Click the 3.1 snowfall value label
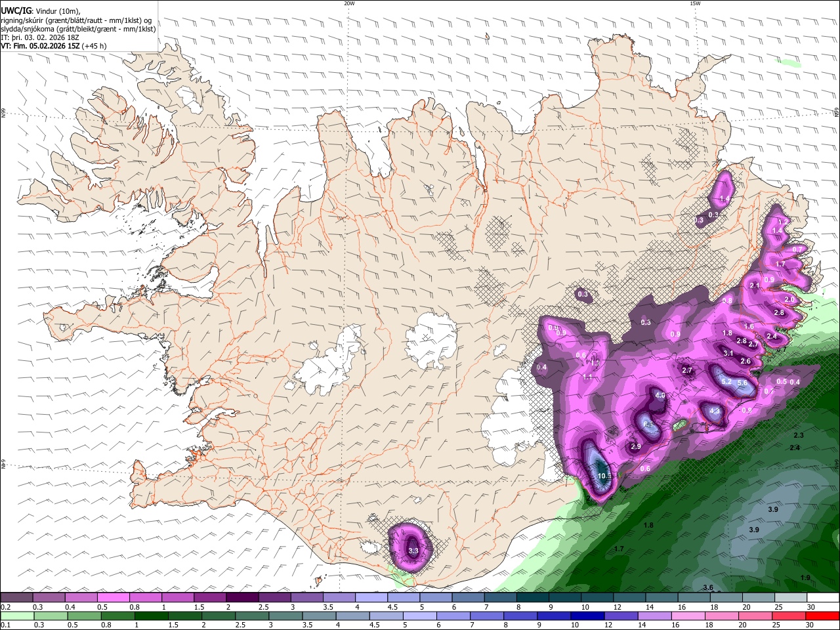Image resolution: width=840 pixels, height=630 pixels. coord(728,353)
